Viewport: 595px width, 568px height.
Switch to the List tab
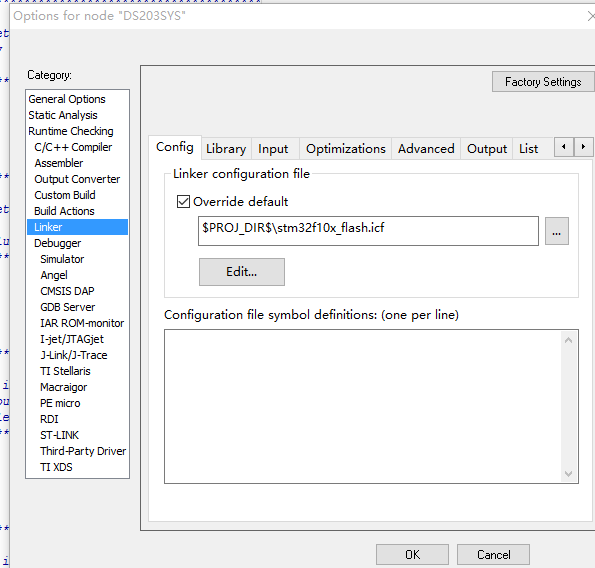(529, 149)
